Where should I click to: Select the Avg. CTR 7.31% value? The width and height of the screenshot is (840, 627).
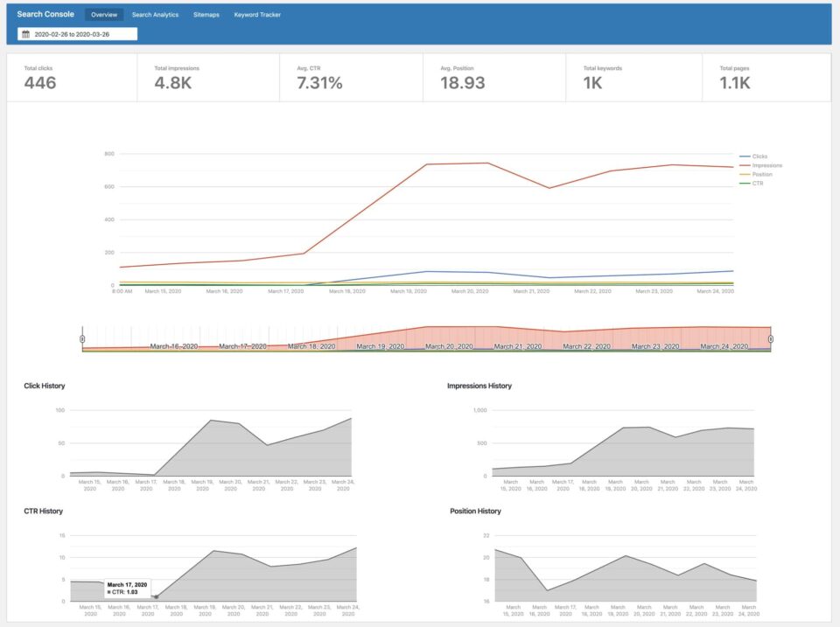click(x=320, y=83)
